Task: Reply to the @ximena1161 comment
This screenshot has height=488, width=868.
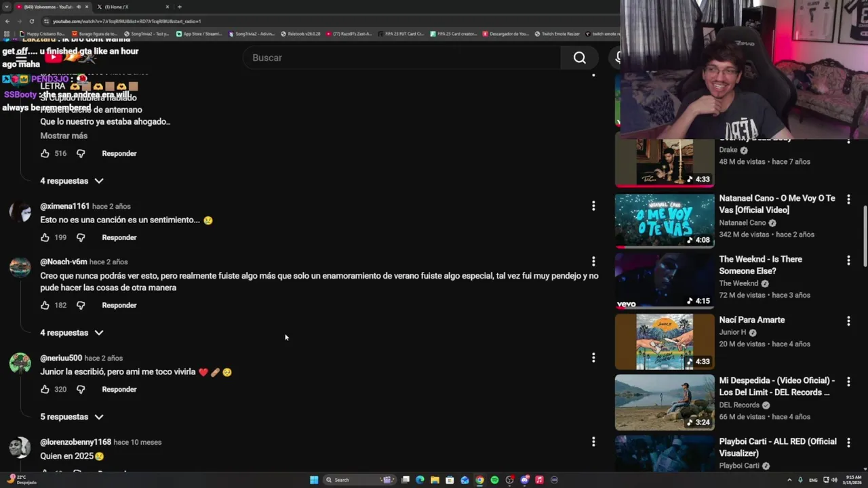Action: pos(119,237)
